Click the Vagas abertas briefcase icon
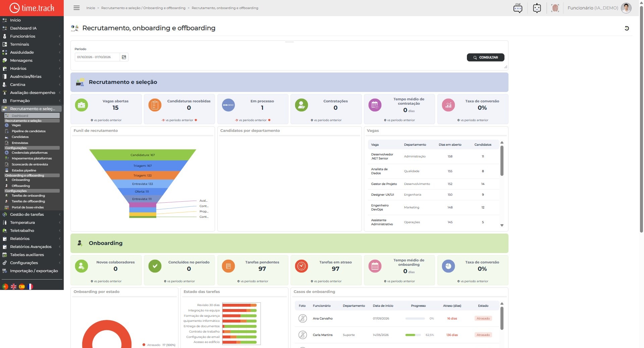 tap(81, 105)
